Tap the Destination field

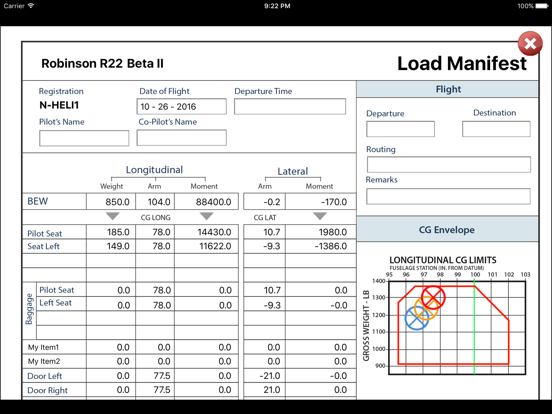[496, 129]
